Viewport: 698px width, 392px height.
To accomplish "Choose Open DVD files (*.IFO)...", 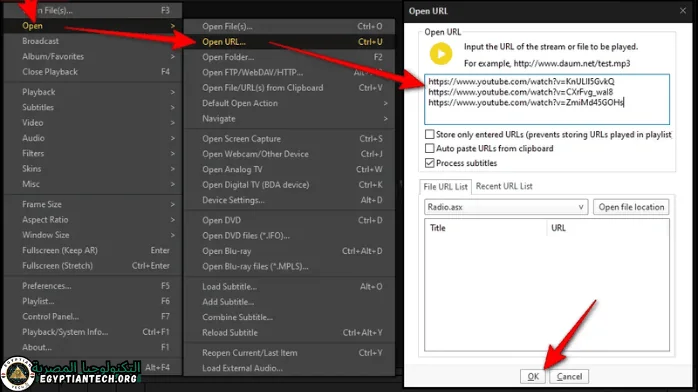I will (x=289, y=236).
